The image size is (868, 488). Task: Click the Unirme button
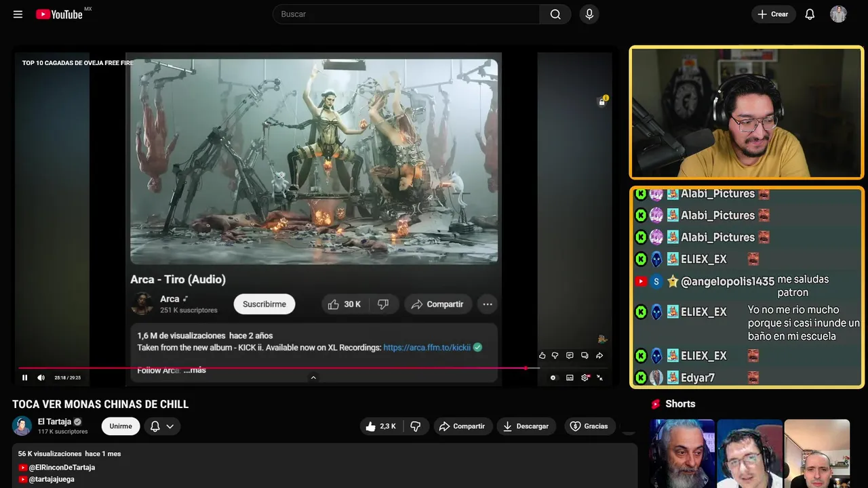121,426
